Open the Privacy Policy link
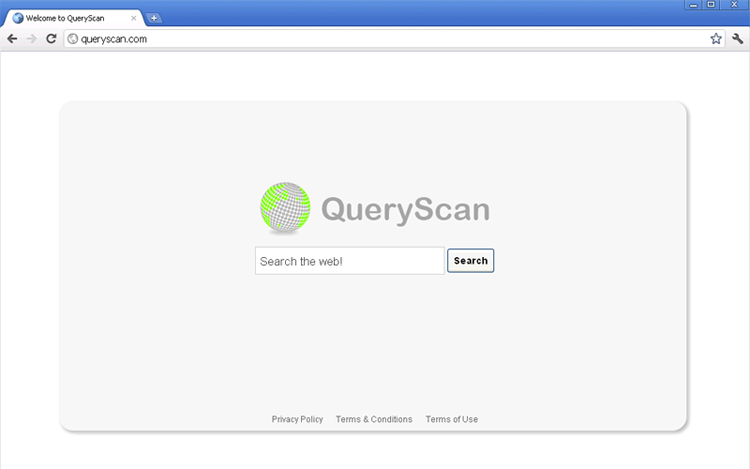Screen dimensions: 750x469 297,419
